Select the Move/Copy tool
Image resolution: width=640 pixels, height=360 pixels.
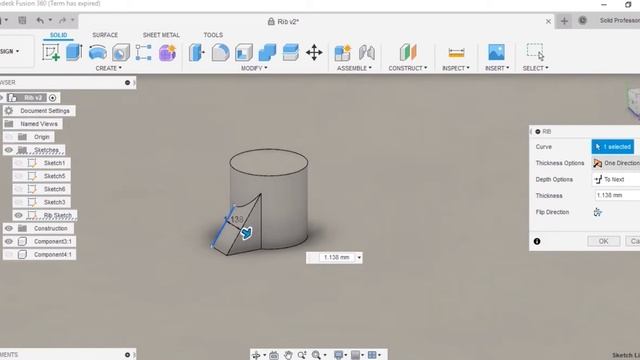pyautogui.click(x=314, y=53)
